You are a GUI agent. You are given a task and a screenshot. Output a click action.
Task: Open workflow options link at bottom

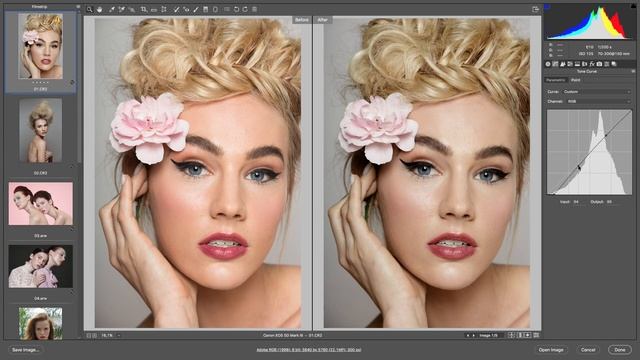click(309, 350)
